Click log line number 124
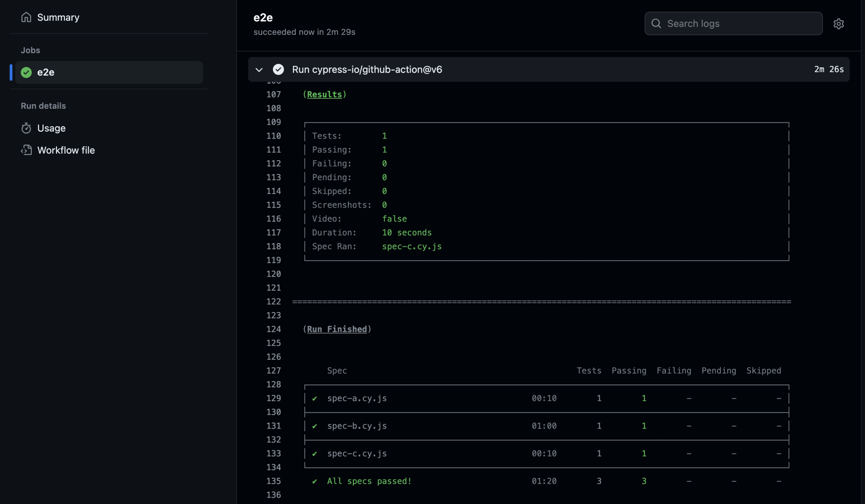 [x=274, y=329]
